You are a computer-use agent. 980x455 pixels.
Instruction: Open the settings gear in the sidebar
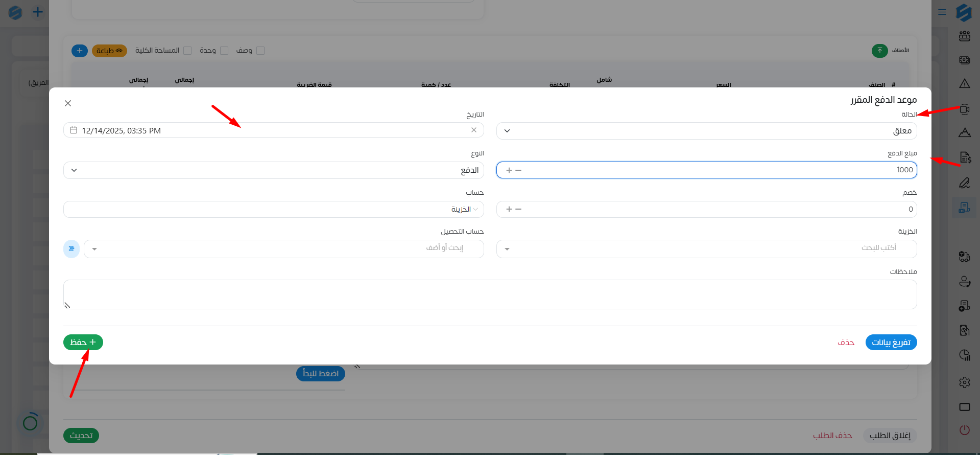(964, 382)
